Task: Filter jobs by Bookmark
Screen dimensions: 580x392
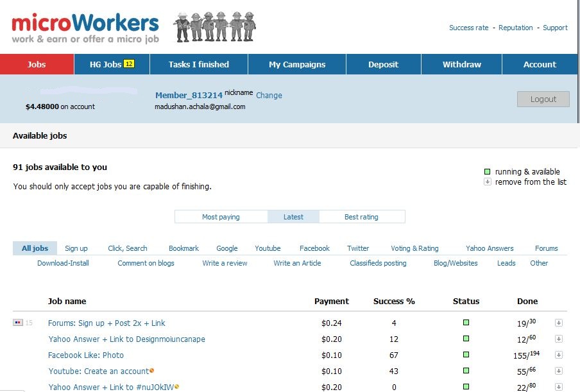Action: coord(184,248)
